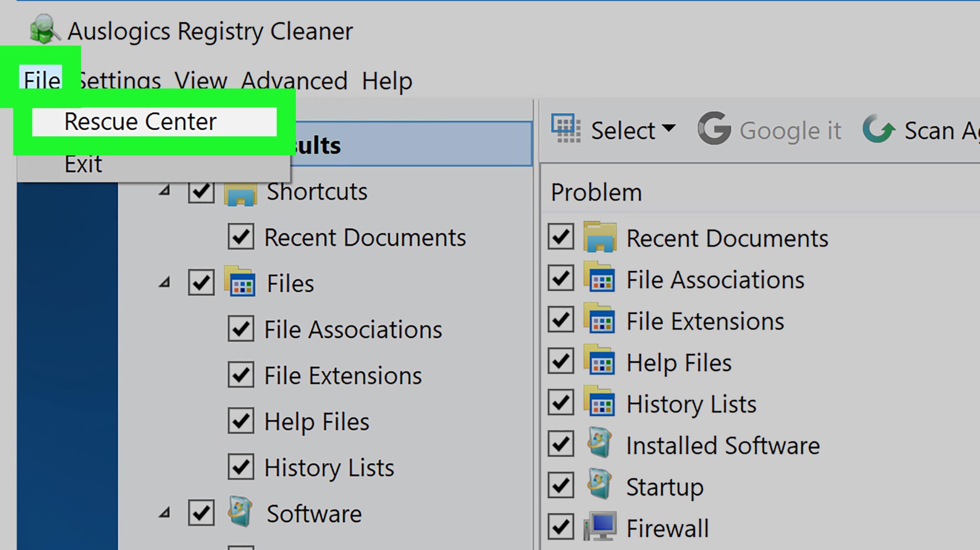The height and width of the screenshot is (550, 980).
Task: Click the Files category folder icon
Action: 240,282
